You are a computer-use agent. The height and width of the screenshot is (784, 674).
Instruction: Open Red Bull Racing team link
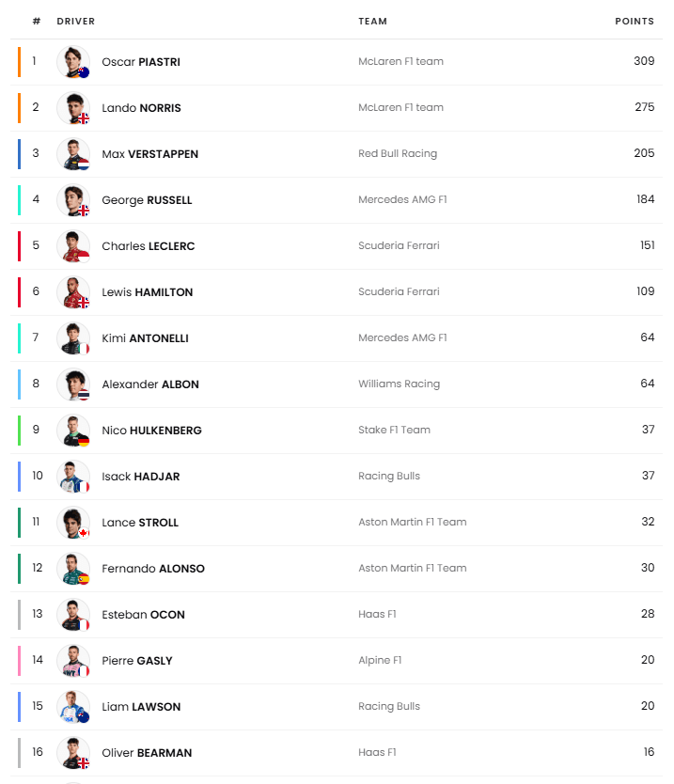pos(398,153)
